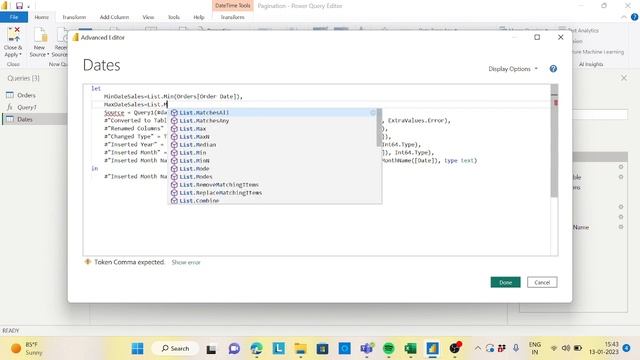Screen dimensions: 640x360
Task: Show hidden system tray icons
Action: (478, 348)
